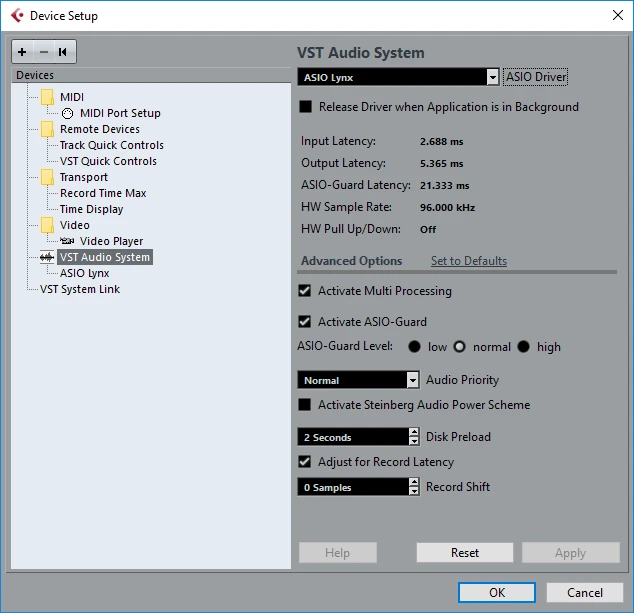634x613 pixels.
Task: Select Remote Devices in the tree
Action: click(100, 129)
